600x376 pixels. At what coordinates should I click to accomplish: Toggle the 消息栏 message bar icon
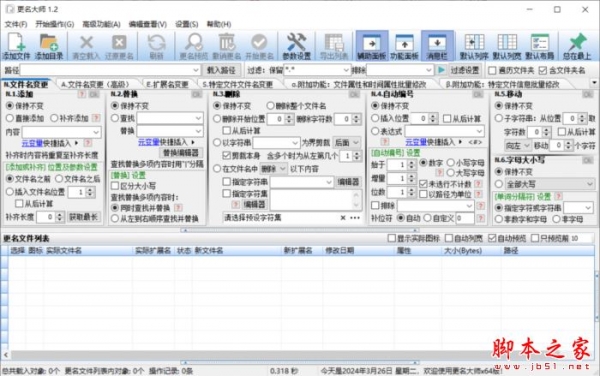(437, 46)
